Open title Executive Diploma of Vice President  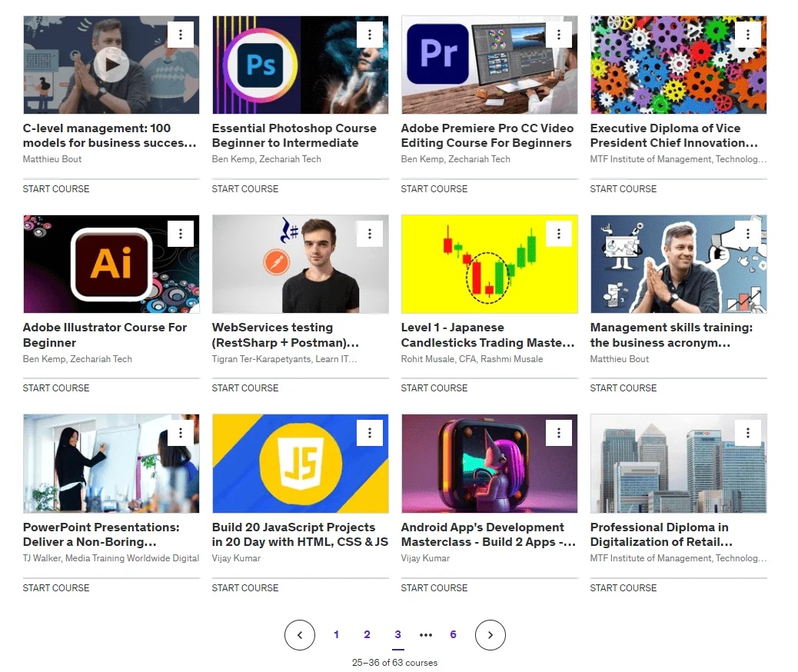(673, 135)
